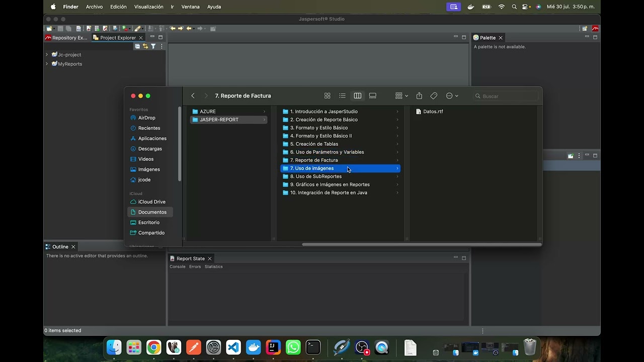Select Finder column view
644x362 pixels.
pyautogui.click(x=357, y=96)
